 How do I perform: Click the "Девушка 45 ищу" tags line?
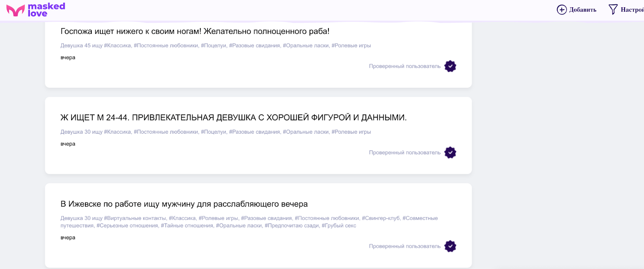coord(215,46)
